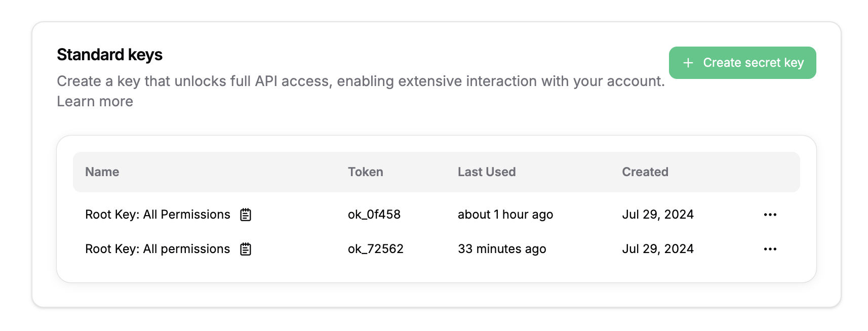The width and height of the screenshot is (868, 331).
Task: Click the "about 1 hour ago" cell
Action: (505, 215)
